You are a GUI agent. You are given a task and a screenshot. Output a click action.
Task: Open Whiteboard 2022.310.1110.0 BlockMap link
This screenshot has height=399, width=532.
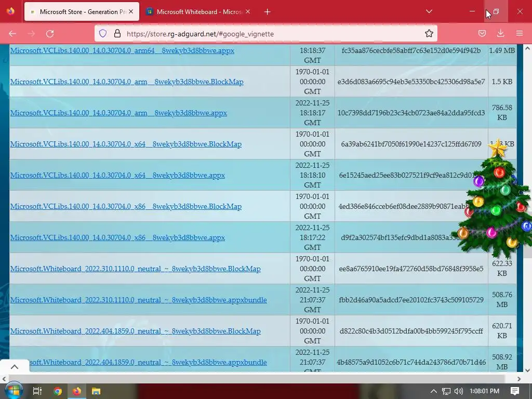[136, 269]
